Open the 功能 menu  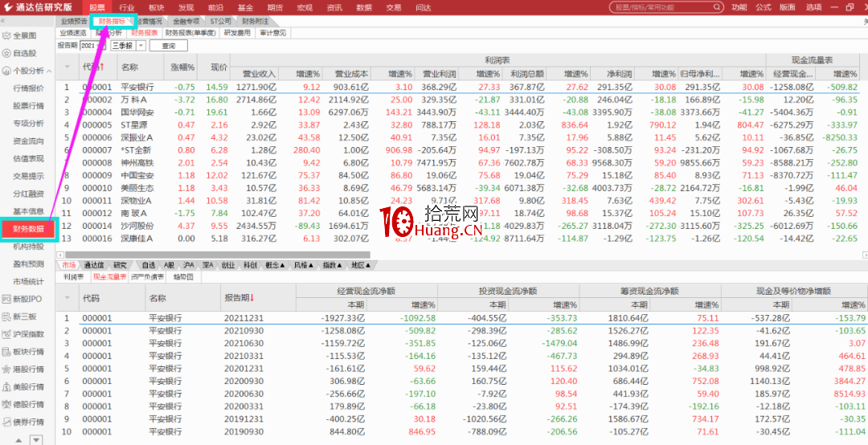739,7
